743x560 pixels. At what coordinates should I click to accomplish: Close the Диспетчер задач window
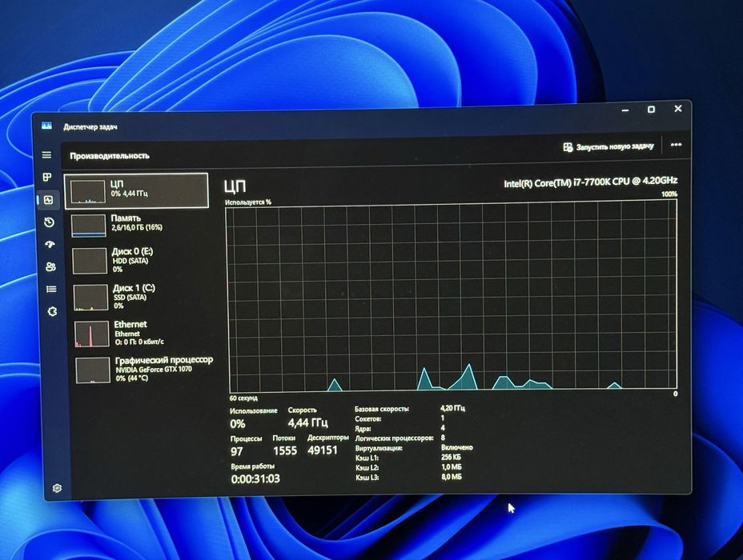pyautogui.click(x=678, y=109)
